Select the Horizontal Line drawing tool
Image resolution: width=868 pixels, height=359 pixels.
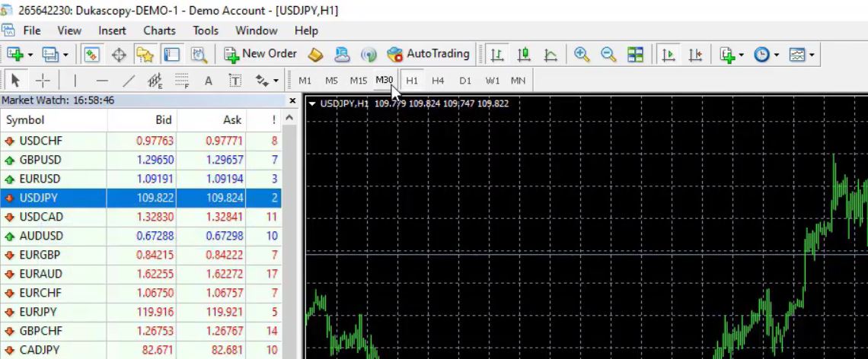click(102, 81)
